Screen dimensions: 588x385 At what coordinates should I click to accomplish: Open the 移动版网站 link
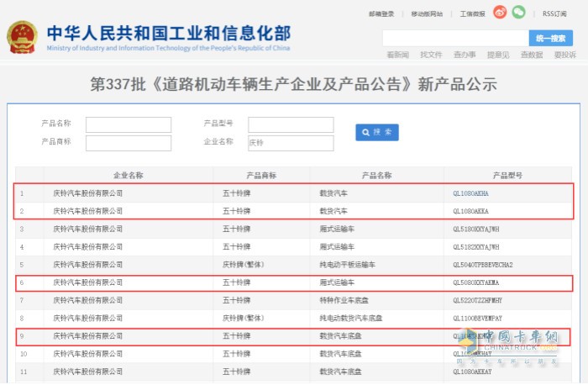click(427, 14)
